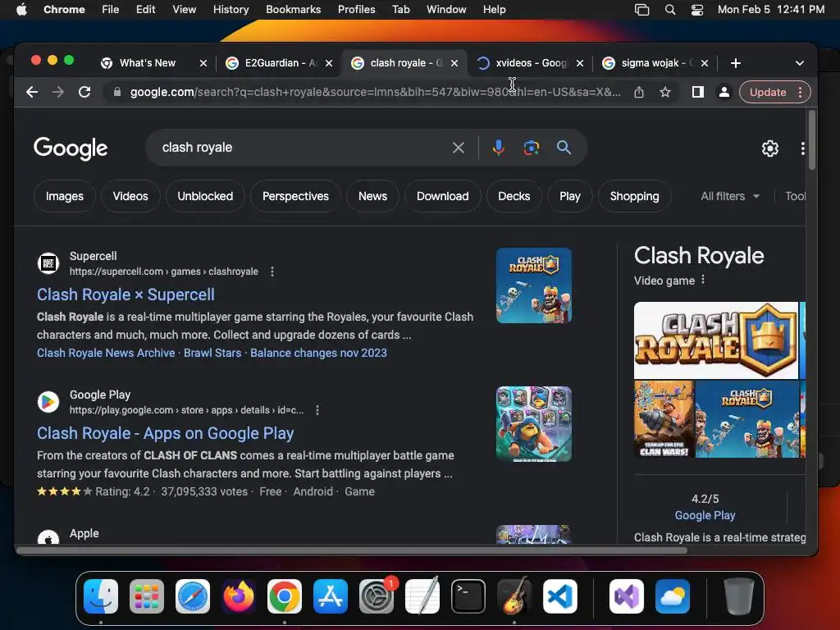This screenshot has width=840, height=630.
Task: Close the clash royale tab
Action: (x=454, y=63)
